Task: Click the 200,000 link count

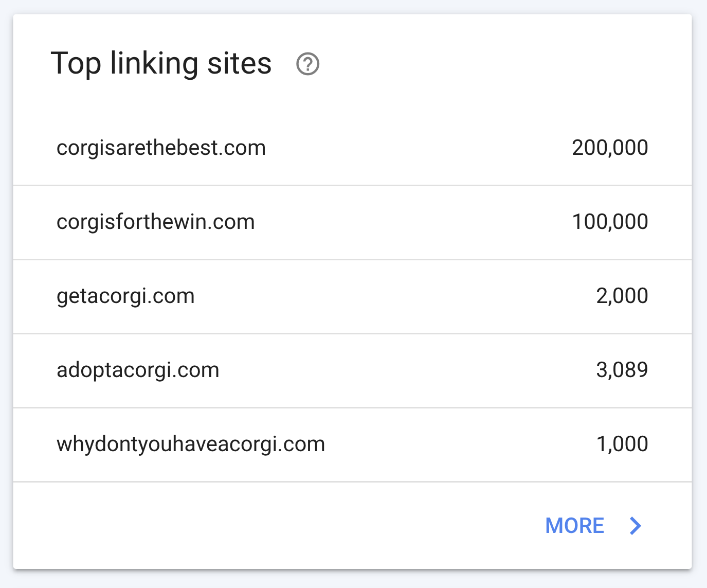Action: (x=609, y=148)
